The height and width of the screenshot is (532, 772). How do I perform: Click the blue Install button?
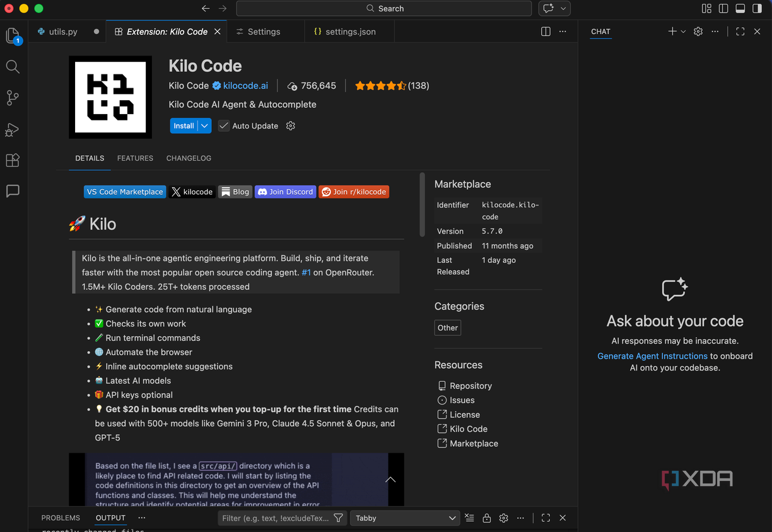(184, 126)
